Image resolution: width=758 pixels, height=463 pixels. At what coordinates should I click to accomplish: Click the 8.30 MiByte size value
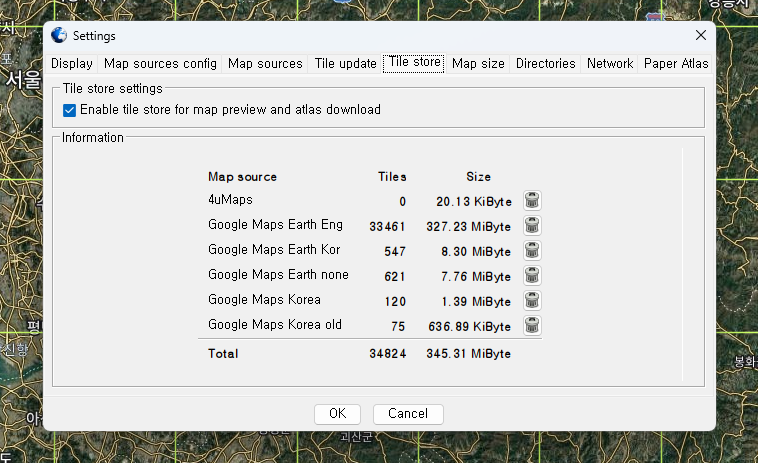point(476,252)
